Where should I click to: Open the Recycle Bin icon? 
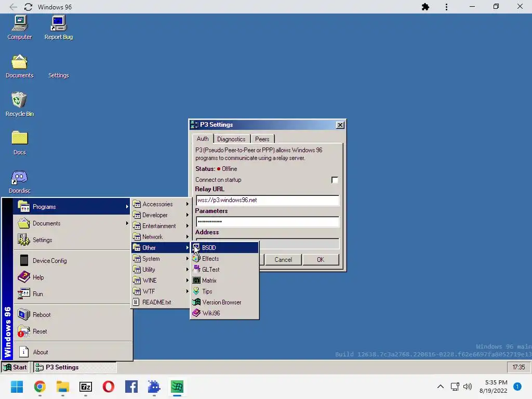[x=19, y=104]
